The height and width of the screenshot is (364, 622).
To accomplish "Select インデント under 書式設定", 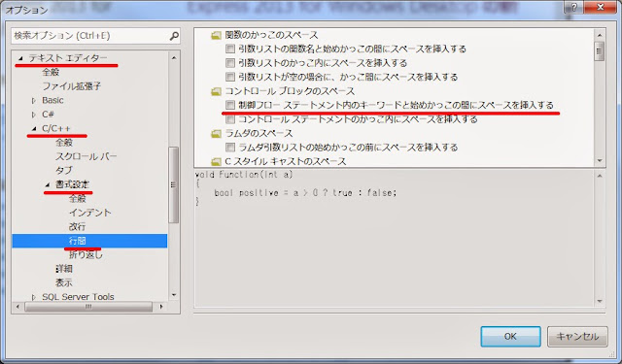I will (90, 213).
